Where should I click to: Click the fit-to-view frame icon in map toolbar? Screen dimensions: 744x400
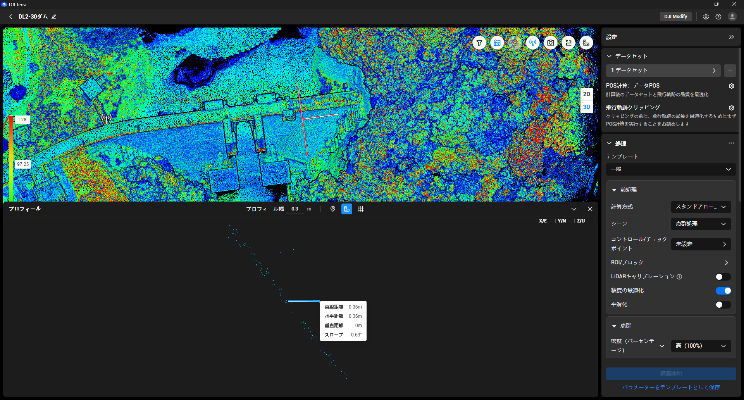pos(568,43)
